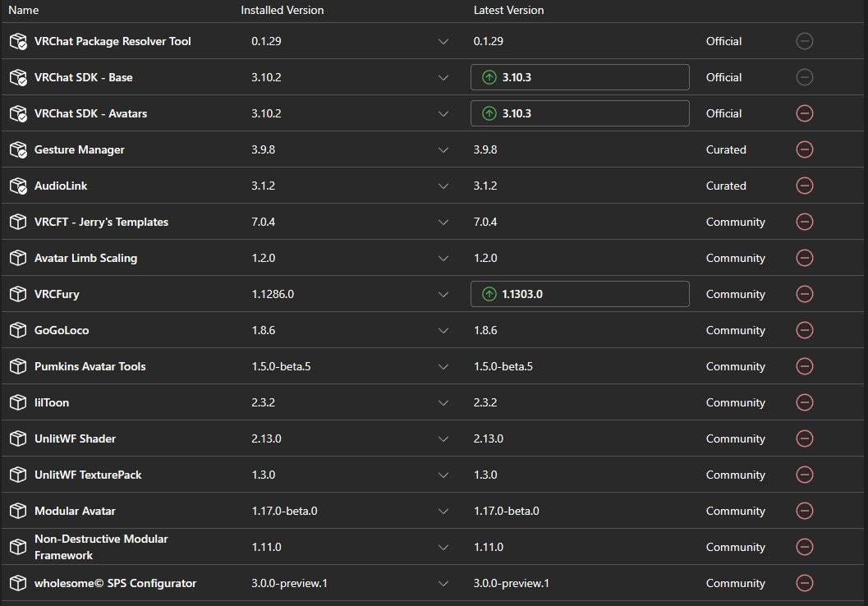868x606 pixels.
Task: Click package icon of Avatar Limb Scaling
Action: (x=18, y=258)
